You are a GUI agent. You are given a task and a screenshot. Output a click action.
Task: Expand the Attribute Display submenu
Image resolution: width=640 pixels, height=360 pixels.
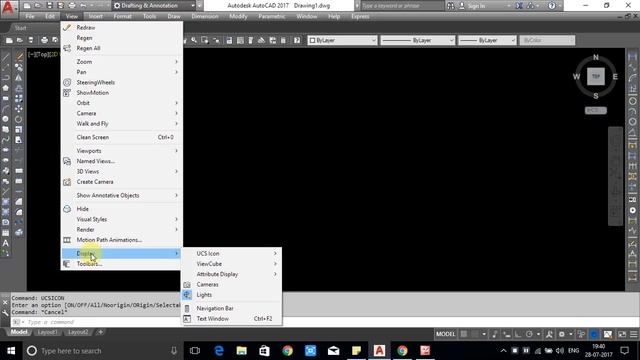[231, 274]
